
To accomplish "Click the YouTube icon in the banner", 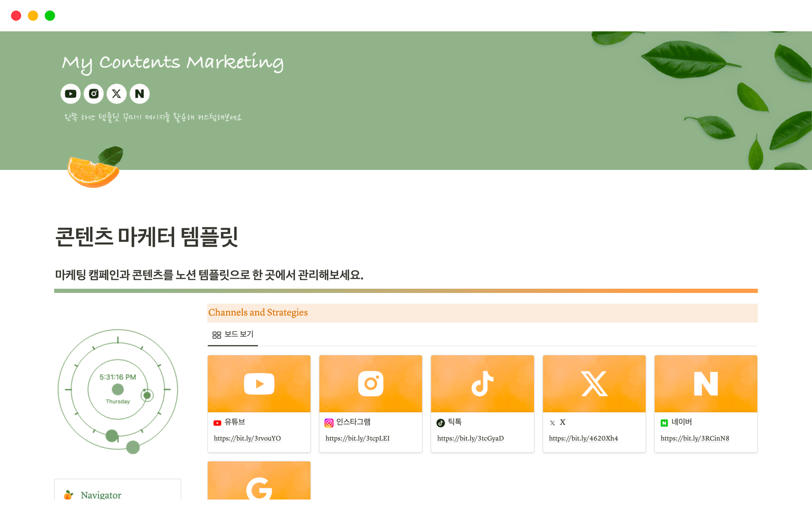I will [x=71, y=94].
